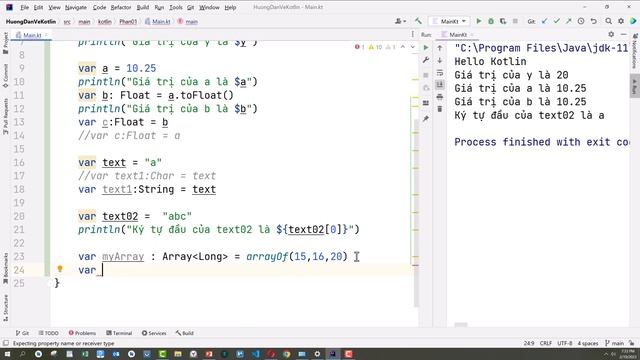
Task: Open the Problems tool window
Action: [x=82, y=333]
